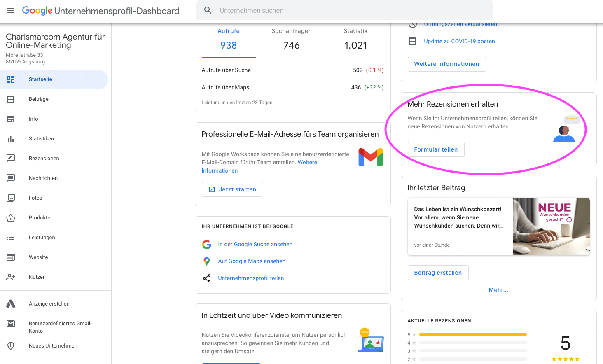Click the Google Maps pin icon
Viewport: 603px width, 364px height.
pyautogui.click(x=207, y=261)
